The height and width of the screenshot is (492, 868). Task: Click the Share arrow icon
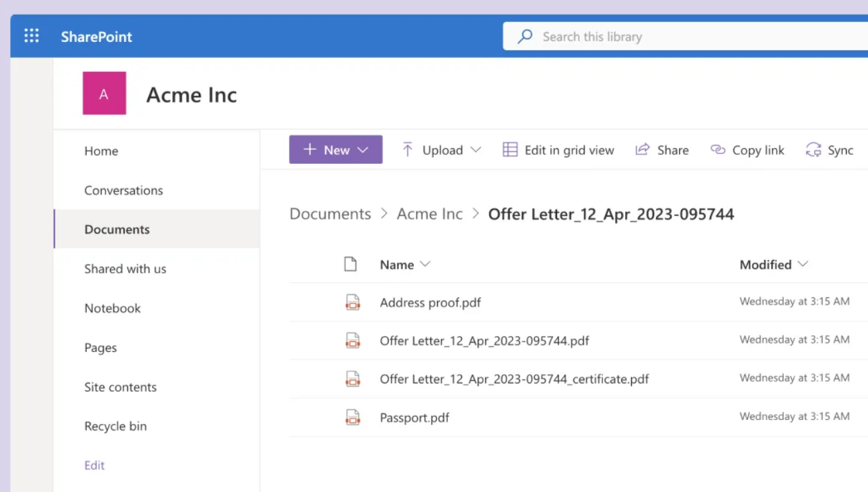pos(642,149)
